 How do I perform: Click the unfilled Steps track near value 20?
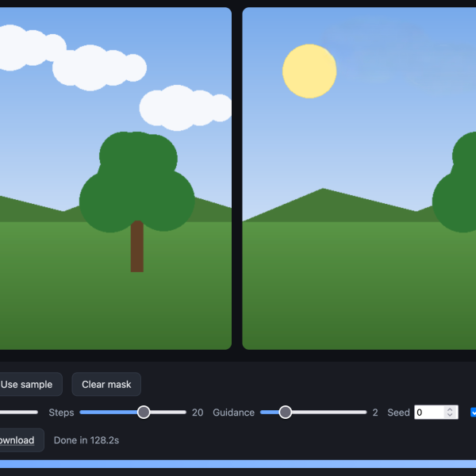click(x=168, y=413)
